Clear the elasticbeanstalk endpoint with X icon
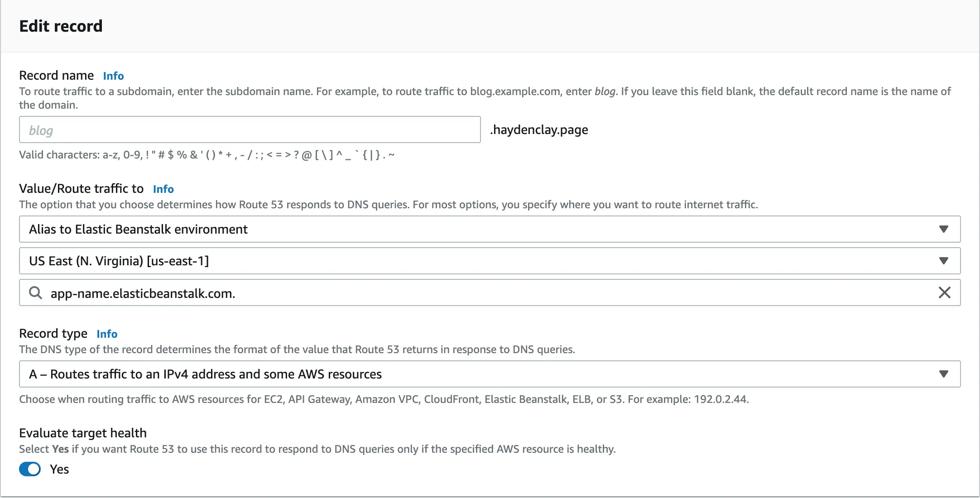The height and width of the screenshot is (498, 980). pyautogui.click(x=944, y=292)
